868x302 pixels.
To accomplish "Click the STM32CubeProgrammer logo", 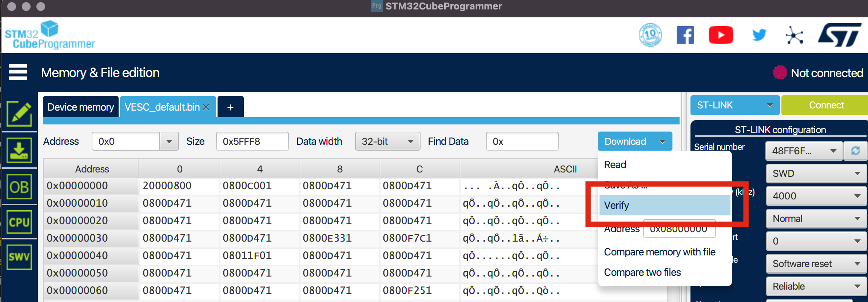I will [x=50, y=35].
